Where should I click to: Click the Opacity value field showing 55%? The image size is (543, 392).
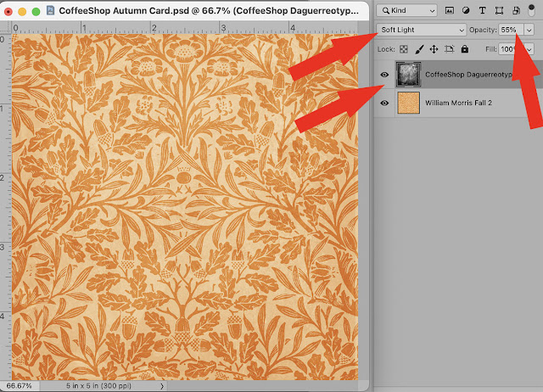pyautogui.click(x=511, y=30)
